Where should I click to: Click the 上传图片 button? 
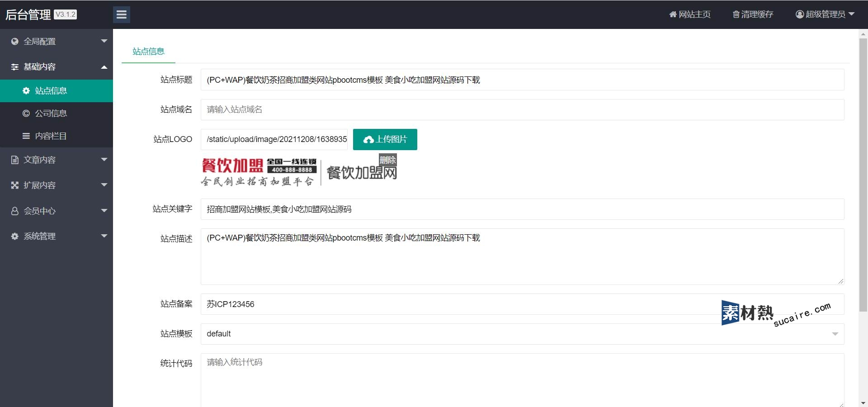pos(385,139)
